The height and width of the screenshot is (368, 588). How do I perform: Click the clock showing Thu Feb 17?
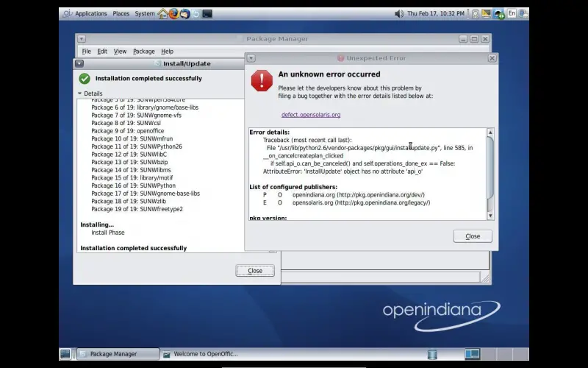pos(436,13)
